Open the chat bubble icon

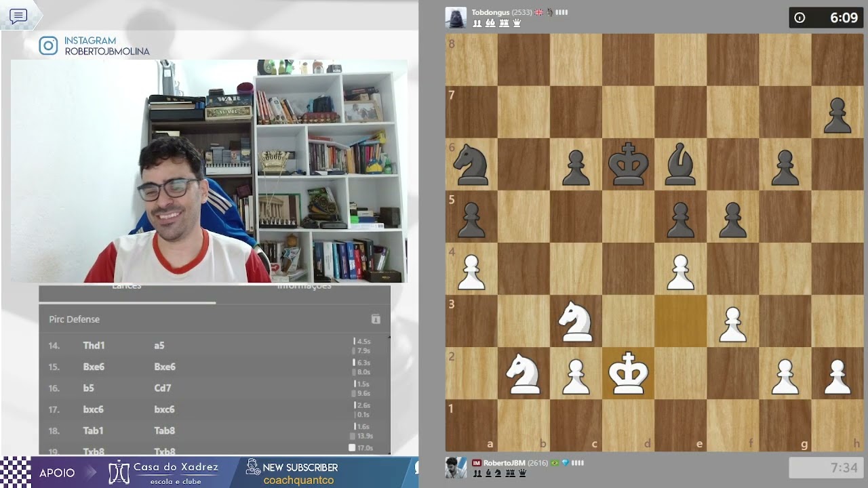pos(18,16)
